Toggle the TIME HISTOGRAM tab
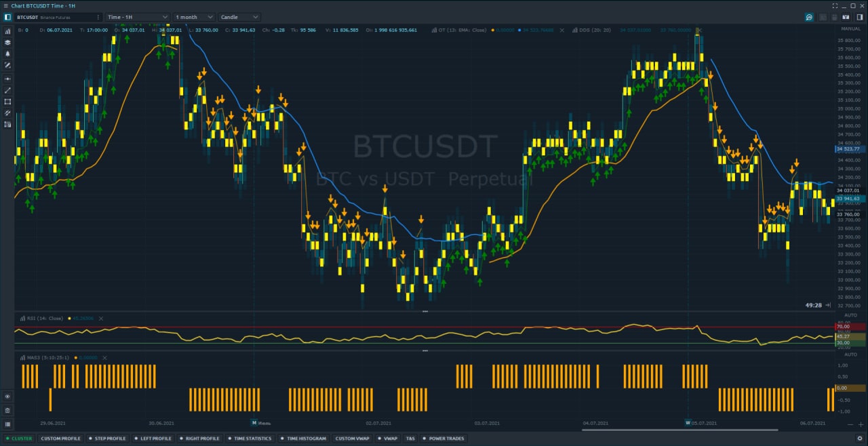The image size is (868, 446). pyautogui.click(x=303, y=439)
